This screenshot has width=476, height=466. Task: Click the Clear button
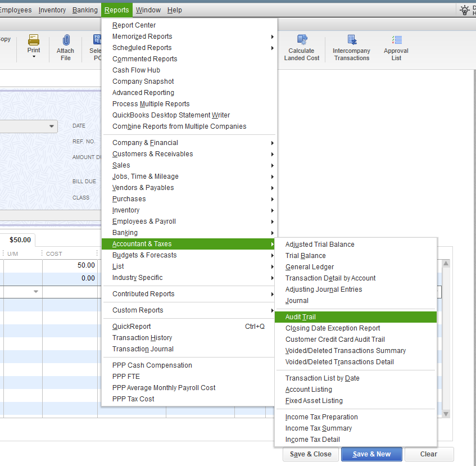(x=429, y=454)
